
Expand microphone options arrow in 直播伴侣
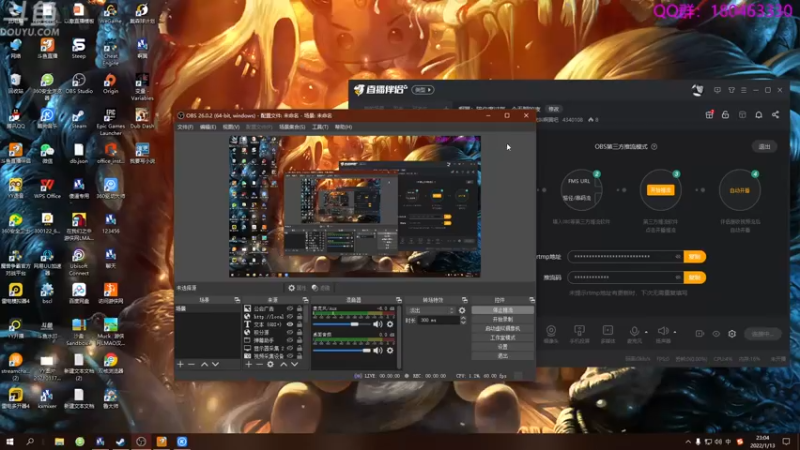click(646, 332)
